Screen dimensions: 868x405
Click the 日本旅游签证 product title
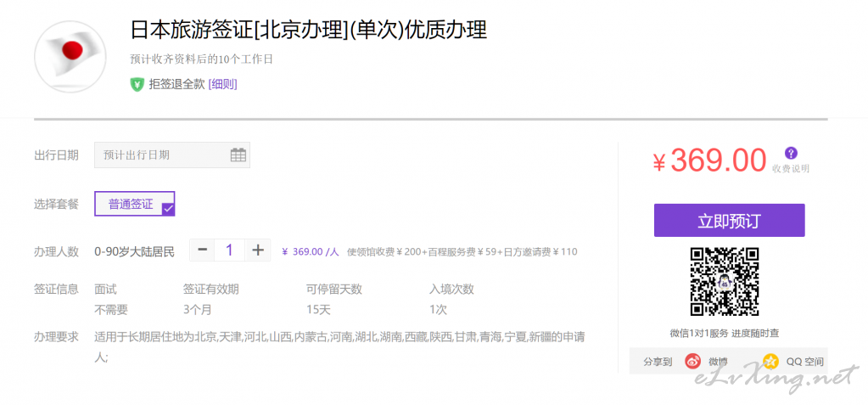coord(308,31)
